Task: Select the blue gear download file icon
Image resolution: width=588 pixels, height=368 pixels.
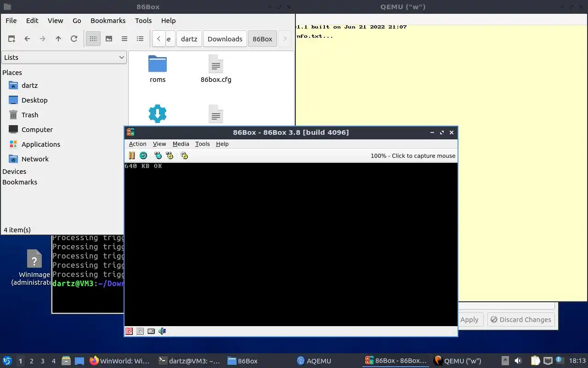Action: (158, 114)
